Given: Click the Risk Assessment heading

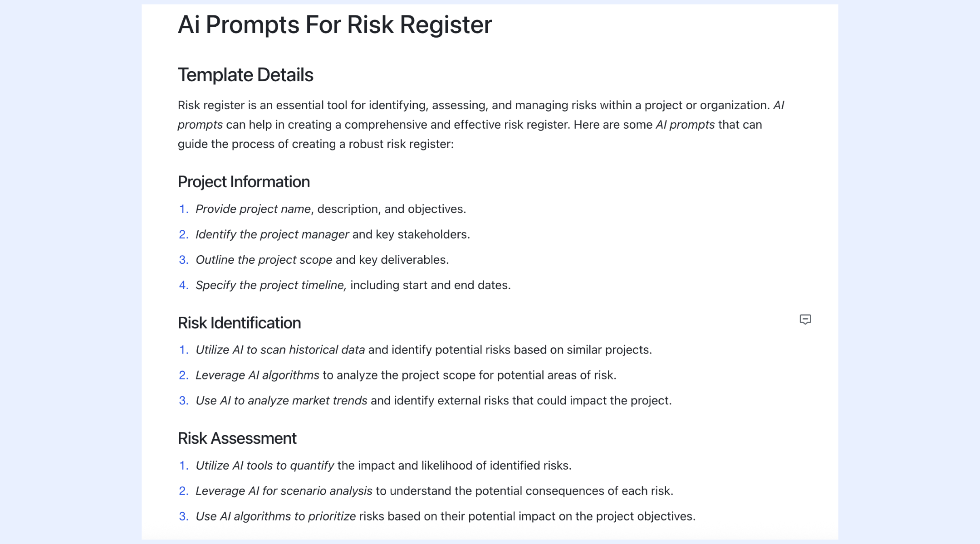Looking at the screenshot, I should point(237,438).
